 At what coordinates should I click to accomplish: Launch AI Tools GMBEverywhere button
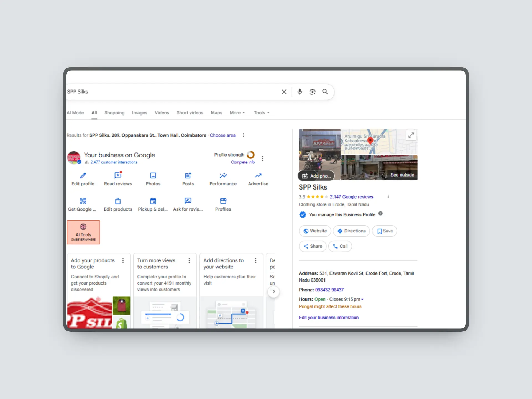(x=83, y=232)
